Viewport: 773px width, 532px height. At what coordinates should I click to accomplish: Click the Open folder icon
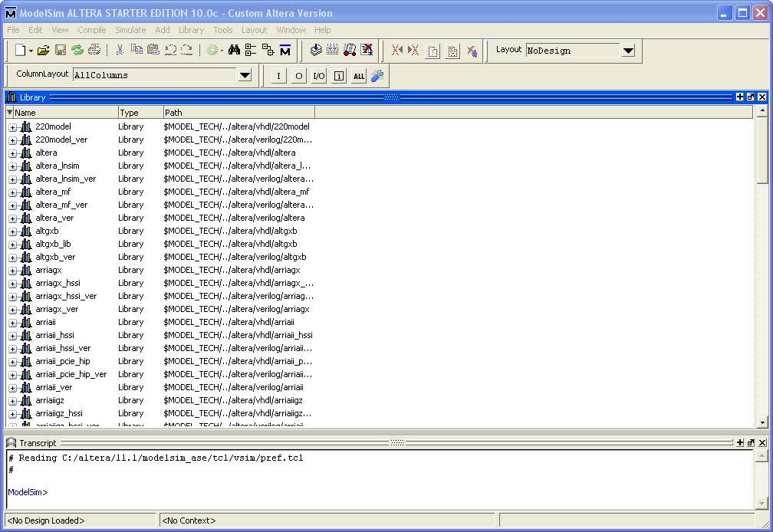tap(44, 50)
